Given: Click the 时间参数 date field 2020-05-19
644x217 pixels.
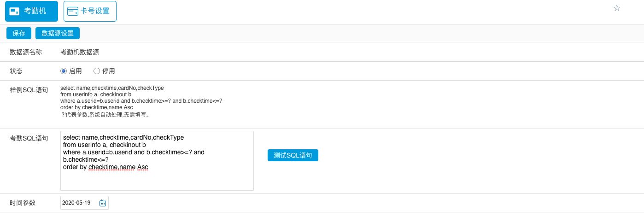Looking at the screenshot, I should [x=76, y=203].
